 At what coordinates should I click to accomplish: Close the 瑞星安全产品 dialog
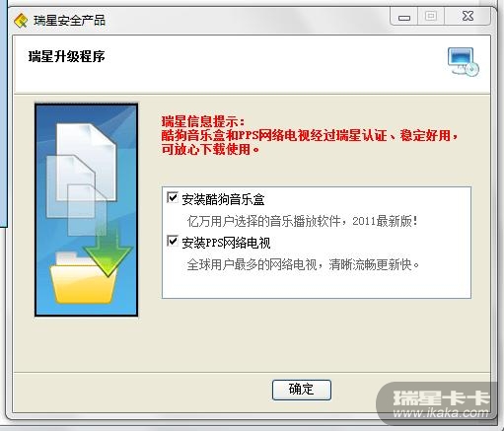coord(468,16)
